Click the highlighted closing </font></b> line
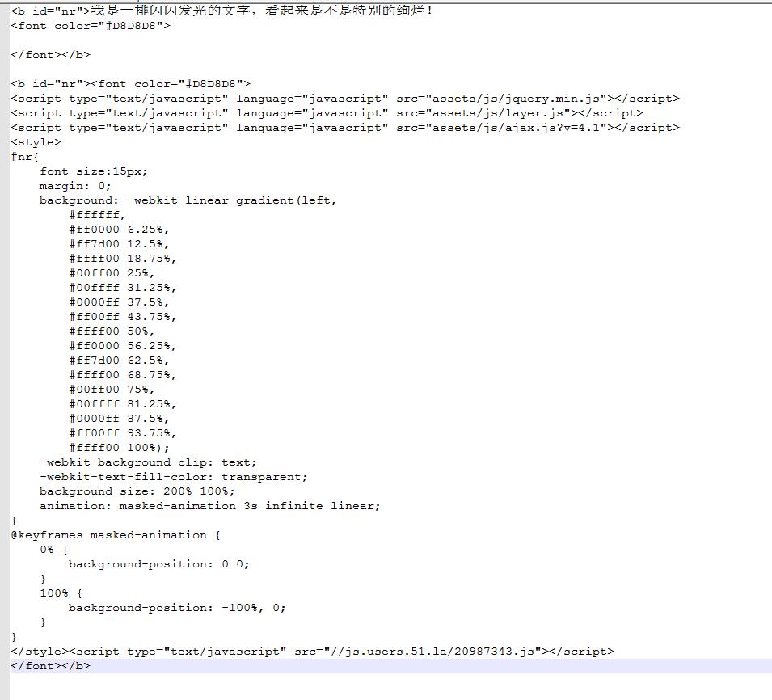The height and width of the screenshot is (700, 772). 50,666
